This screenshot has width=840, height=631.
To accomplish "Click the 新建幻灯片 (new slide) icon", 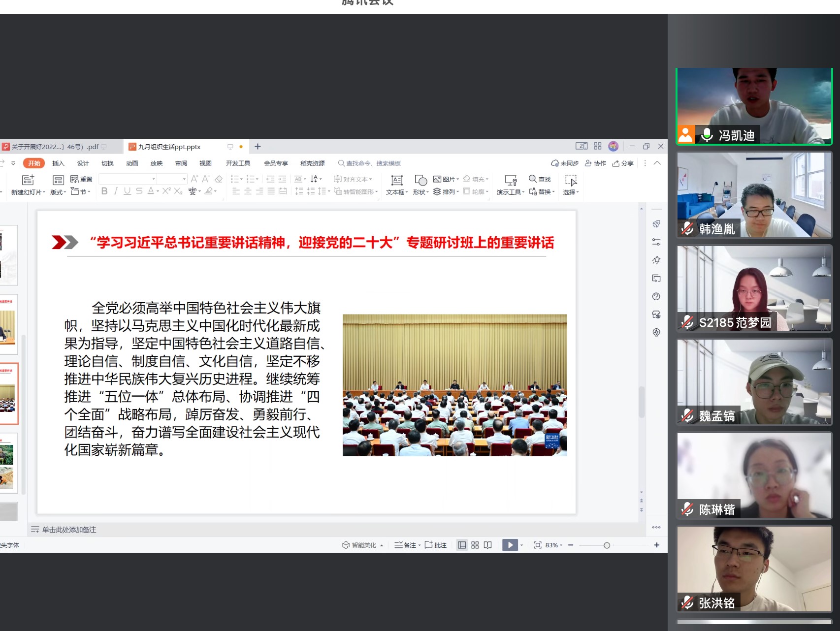I will [x=28, y=180].
